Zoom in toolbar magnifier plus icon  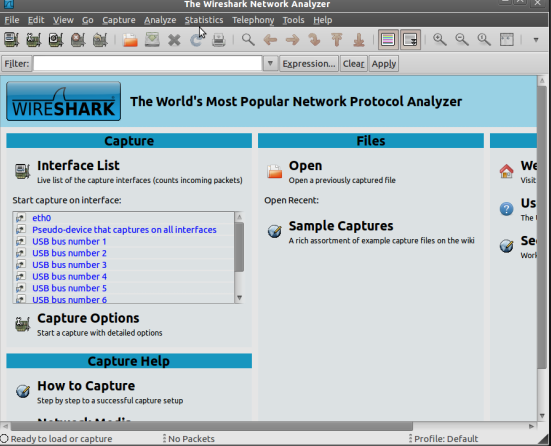440,39
